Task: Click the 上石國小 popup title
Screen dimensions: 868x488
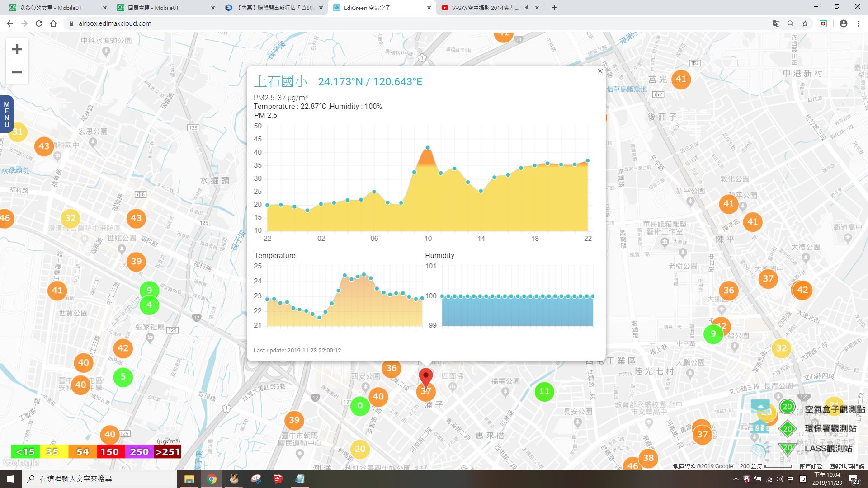Action: point(280,81)
